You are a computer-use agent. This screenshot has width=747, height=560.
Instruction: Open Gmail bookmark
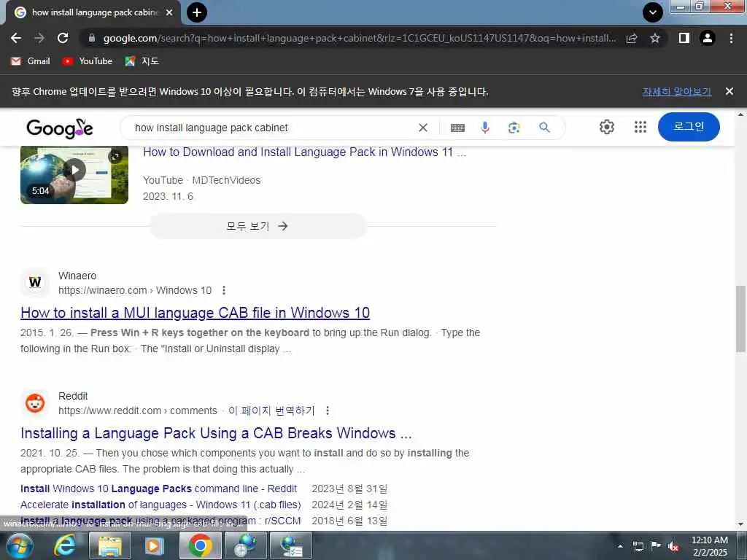click(x=30, y=61)
